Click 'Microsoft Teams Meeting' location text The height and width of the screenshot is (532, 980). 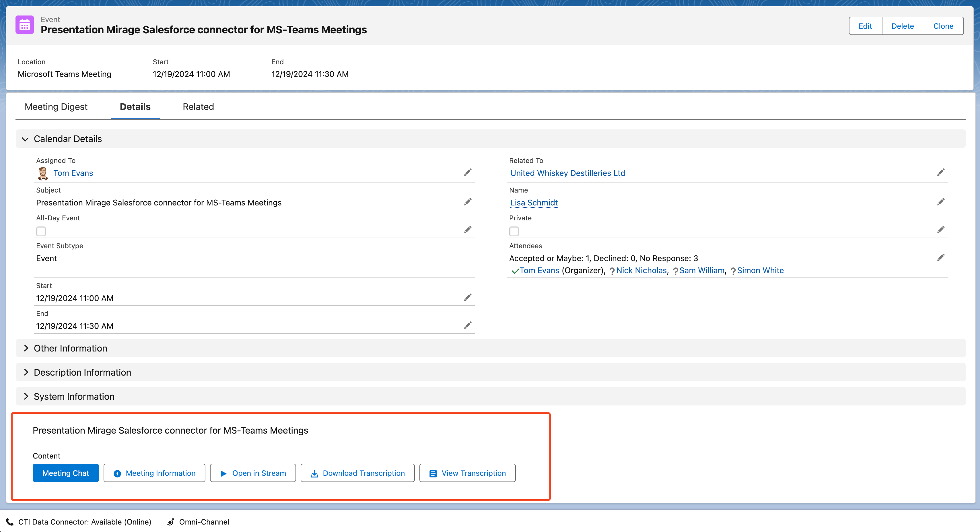click(65, 74)
